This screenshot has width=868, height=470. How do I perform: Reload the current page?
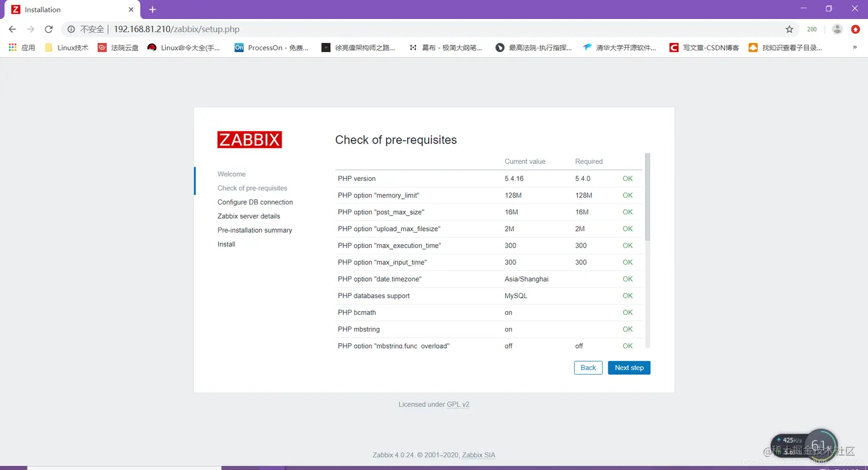click(49, 29)
